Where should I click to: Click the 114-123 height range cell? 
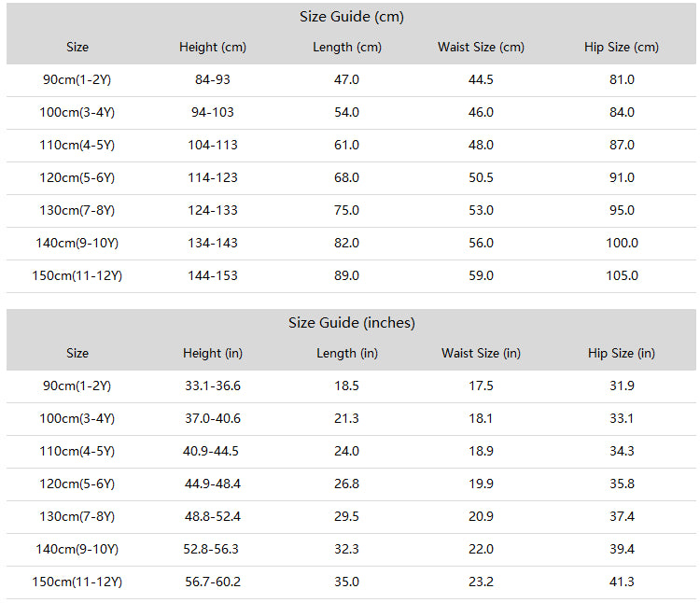tap(213, 177)
